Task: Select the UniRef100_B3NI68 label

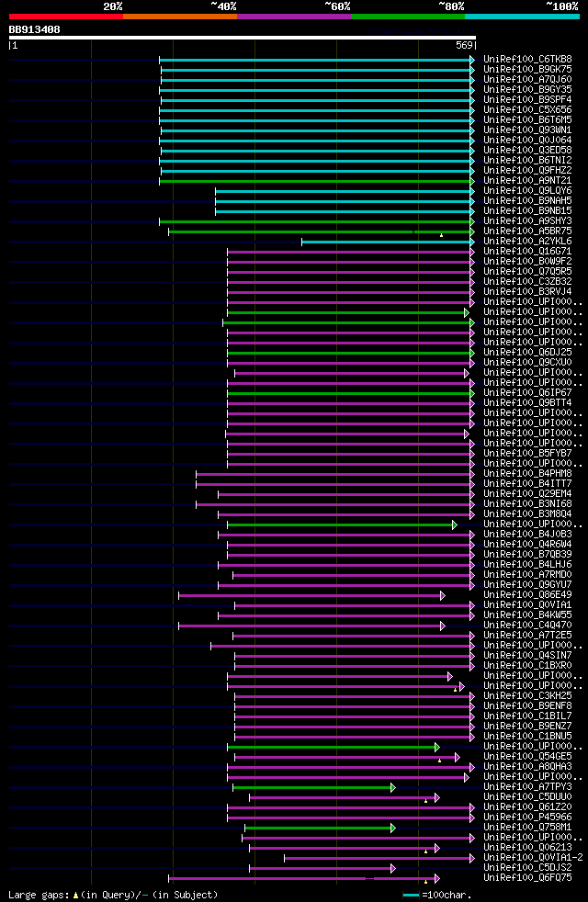Action: point(527,504)
